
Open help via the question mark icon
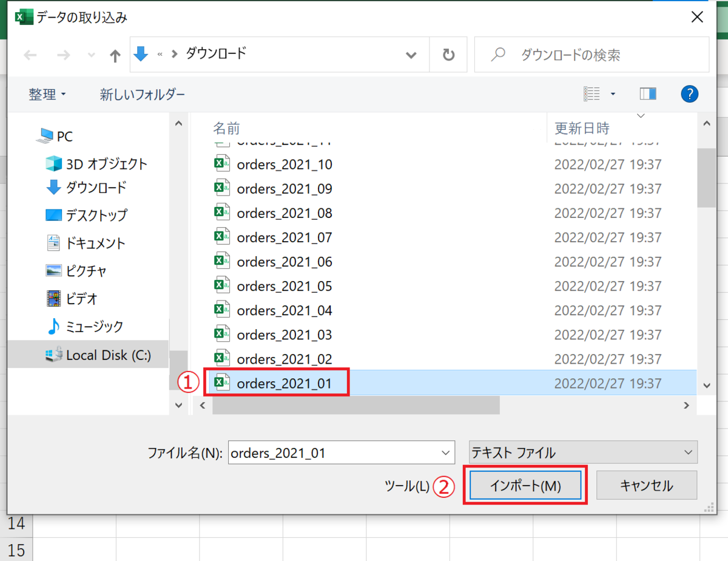point(690,93)
